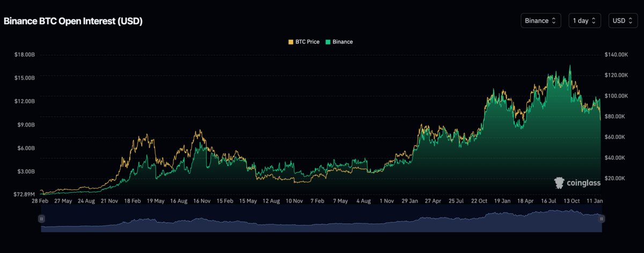Click the $120.00K right axis label
This screenshot has width=644, height=253.
616,75
